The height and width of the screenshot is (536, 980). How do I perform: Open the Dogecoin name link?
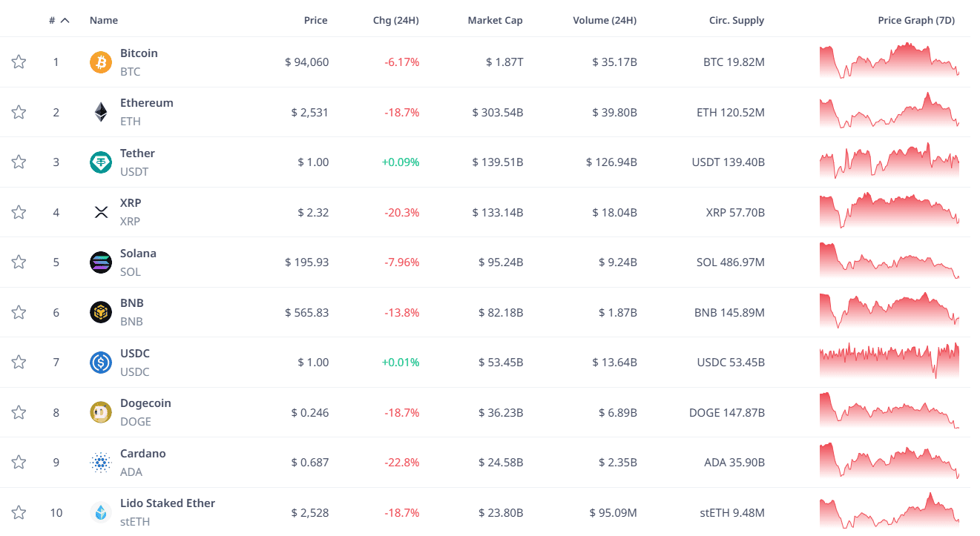point(145,403)
